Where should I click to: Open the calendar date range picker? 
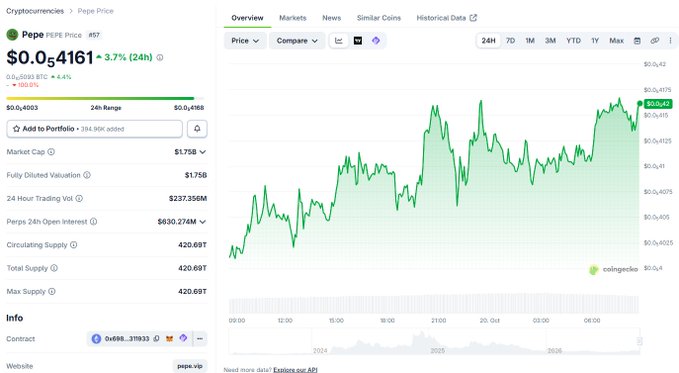pos(637,41)
